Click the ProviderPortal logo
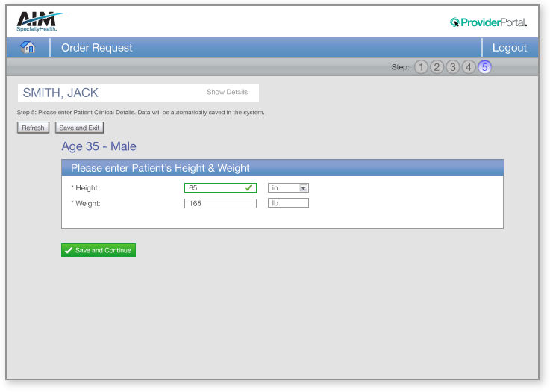Viewport: 550px width, 392px height. pos(488,22)
